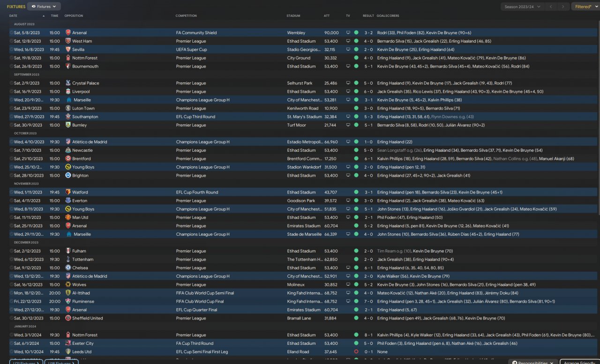Go to the next season using the right arrow
Viewport: 600px width, 364px height.
coord(564,7)
